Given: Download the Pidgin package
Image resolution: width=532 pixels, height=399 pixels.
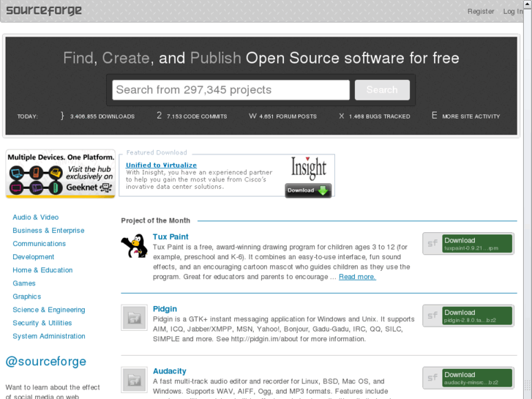Looking at the screenshot, I should [468, 316].
